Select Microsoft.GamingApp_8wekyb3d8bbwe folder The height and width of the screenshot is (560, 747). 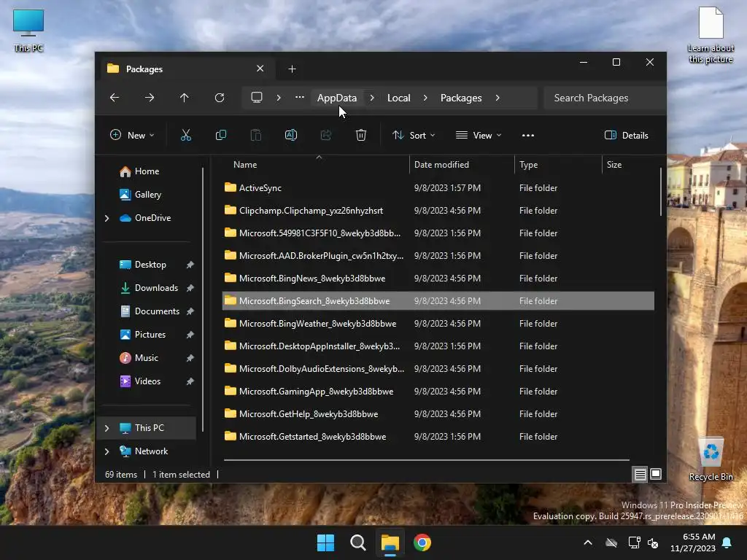(x=438, y=392)
